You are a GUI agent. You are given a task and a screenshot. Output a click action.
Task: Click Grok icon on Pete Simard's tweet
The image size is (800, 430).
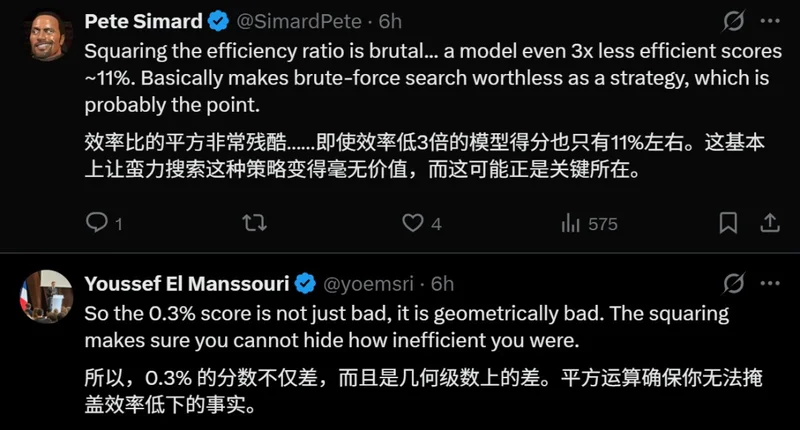tap(732, 21)
